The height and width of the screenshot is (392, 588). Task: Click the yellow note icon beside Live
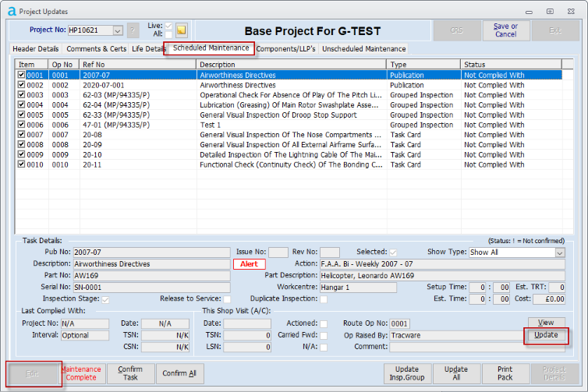coord(182,30)
